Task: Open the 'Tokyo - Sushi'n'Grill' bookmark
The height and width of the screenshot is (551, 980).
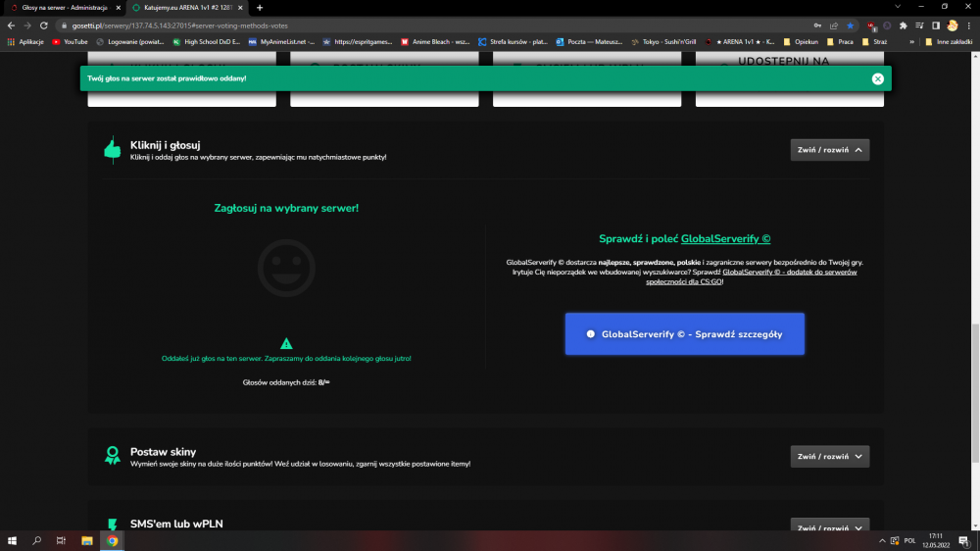Action: (x=663, y=42)
